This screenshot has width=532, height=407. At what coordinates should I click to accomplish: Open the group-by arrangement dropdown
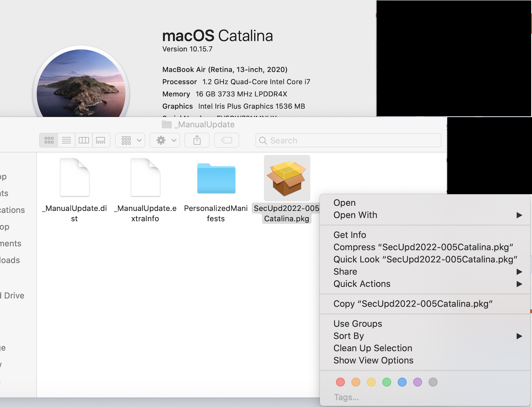pyautogui.click(x=130, y=140)
